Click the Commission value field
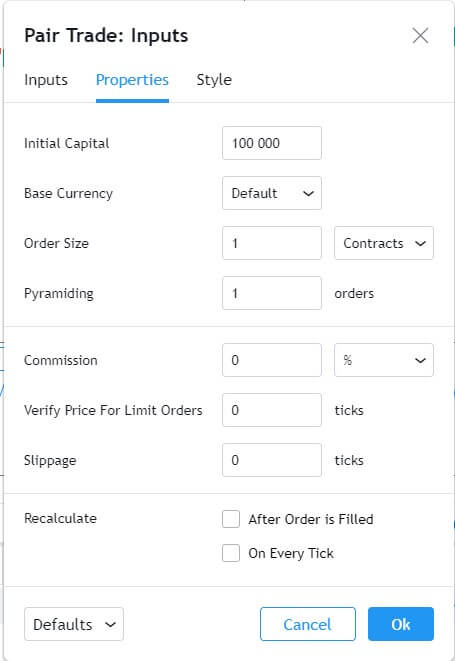The image size is (455, 661). click(x=272, y=360)
